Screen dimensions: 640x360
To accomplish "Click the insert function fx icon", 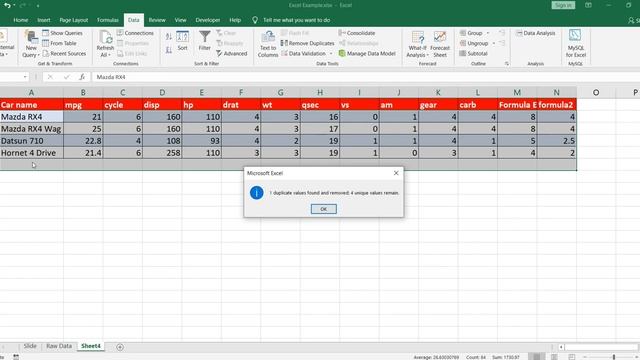I will (x=82, y=77).
